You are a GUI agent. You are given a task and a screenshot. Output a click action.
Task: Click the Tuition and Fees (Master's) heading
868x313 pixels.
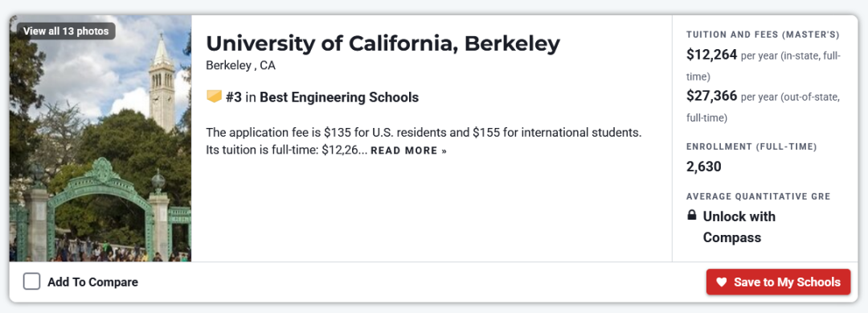pyautogui.click(x=763, y=35)
